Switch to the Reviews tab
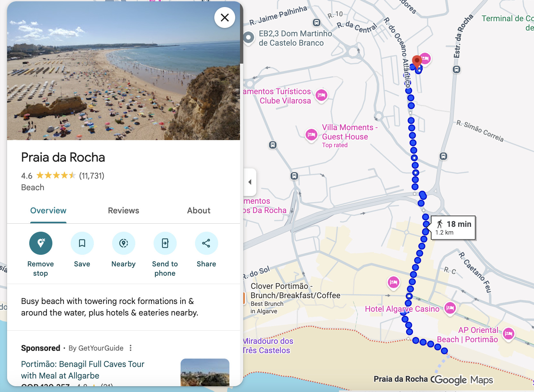This screenshot has height=392, width=534. (x=123, y=210)
